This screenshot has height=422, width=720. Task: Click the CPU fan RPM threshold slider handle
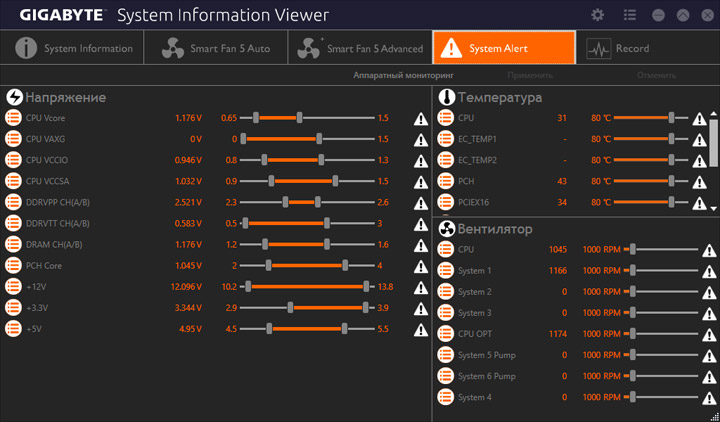[x=633, y=249]
